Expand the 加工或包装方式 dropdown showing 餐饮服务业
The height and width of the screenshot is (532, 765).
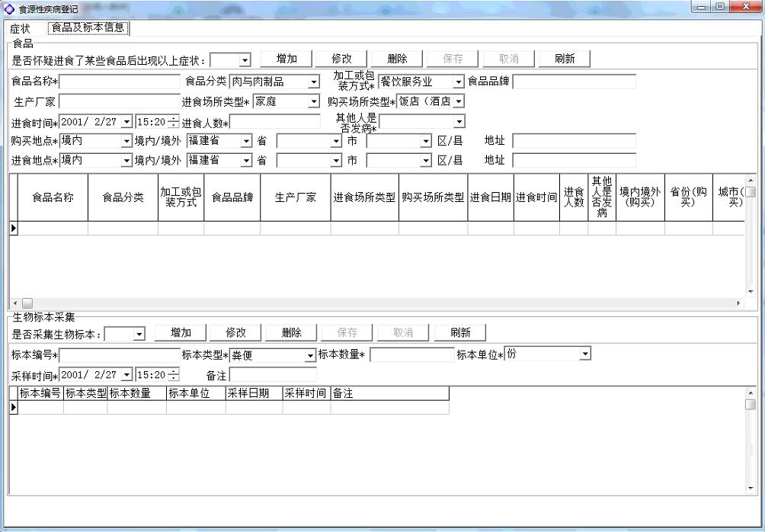pos(458,82)
